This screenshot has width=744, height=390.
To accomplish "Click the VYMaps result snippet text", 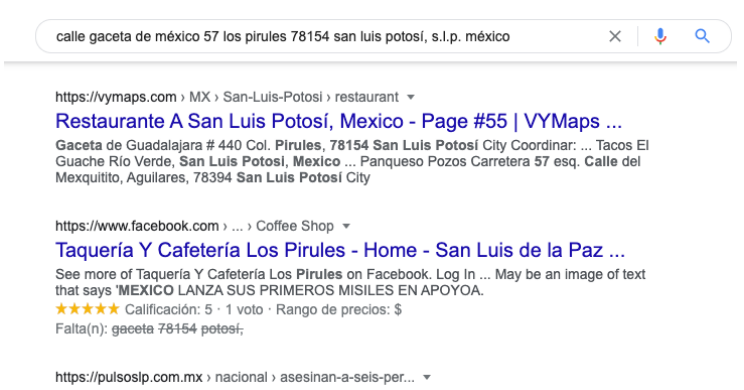I will [352, 162].
